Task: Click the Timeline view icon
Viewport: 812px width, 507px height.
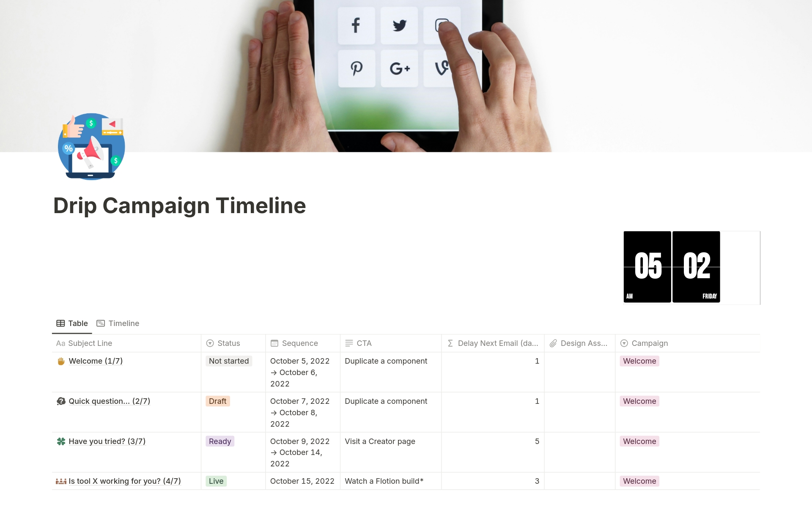Action: [x=101, y=323]
